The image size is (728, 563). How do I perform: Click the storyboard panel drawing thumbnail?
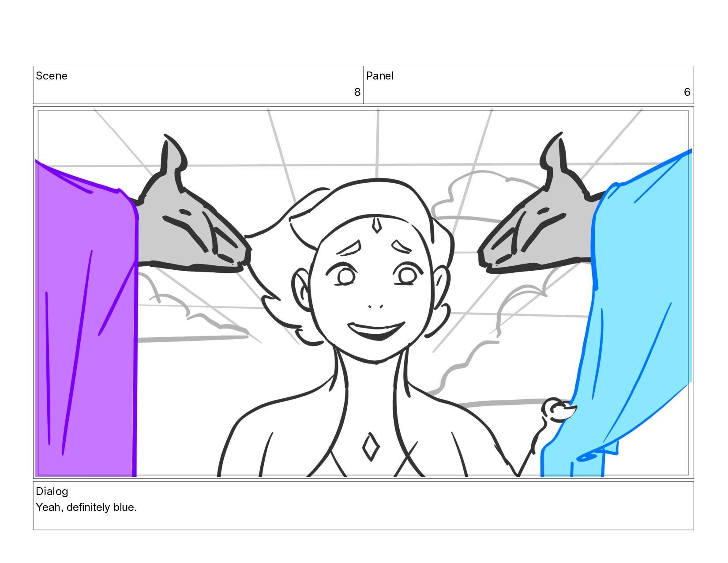(363, 293)
